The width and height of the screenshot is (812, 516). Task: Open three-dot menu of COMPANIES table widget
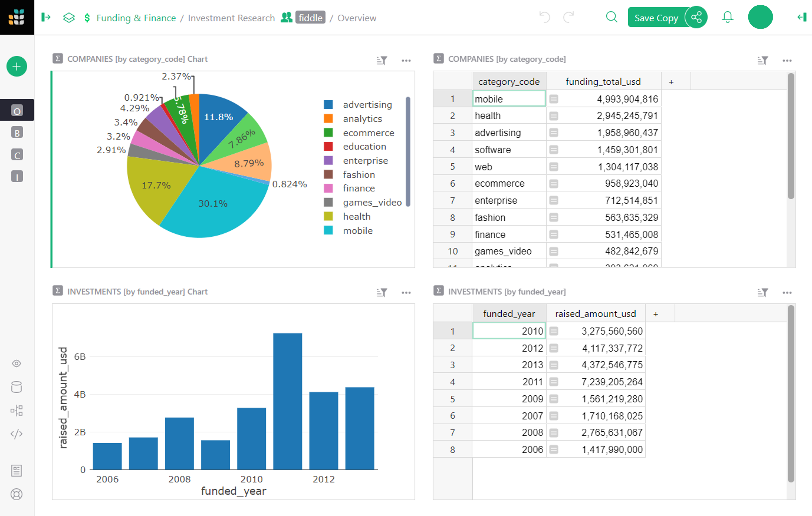point(787,60)
